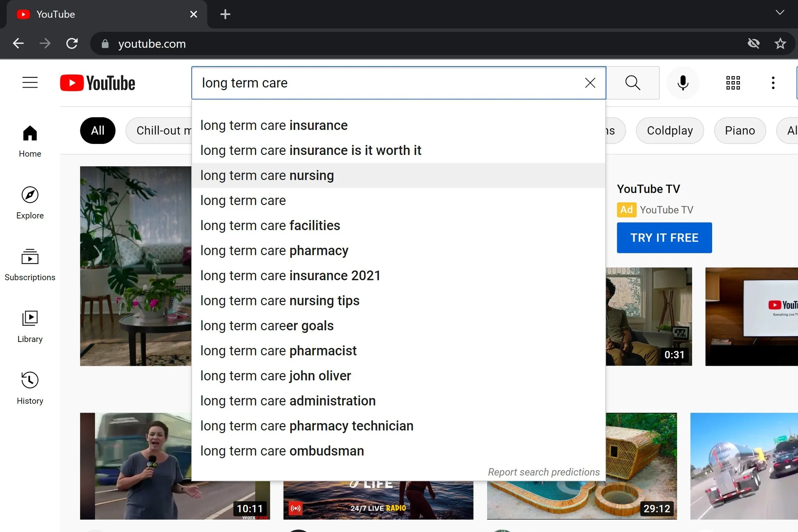Choose 'long term care pharmacist' suggestion

tap(398, 350)
